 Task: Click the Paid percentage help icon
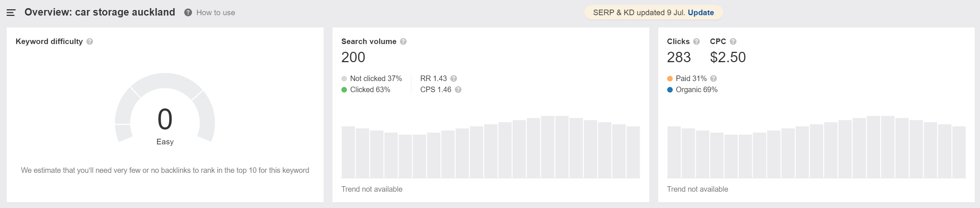(x=714, y=78)
